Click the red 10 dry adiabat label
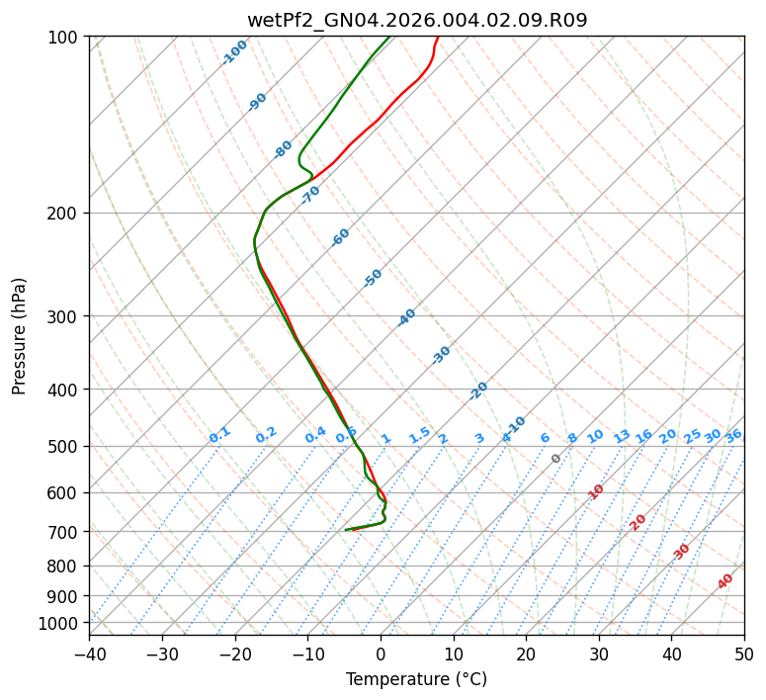The width and height of the screenshot is (766, 700). [x=596, y=491]
